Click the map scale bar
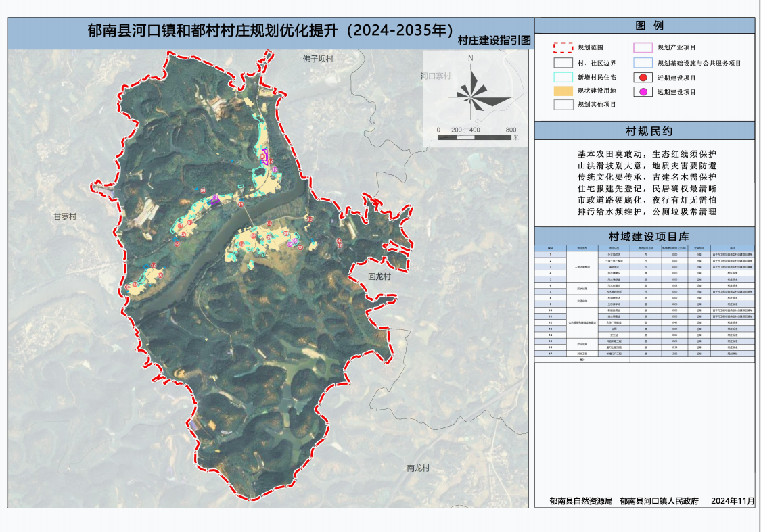Viewport: 761px width, 532px height. point(475,137)
